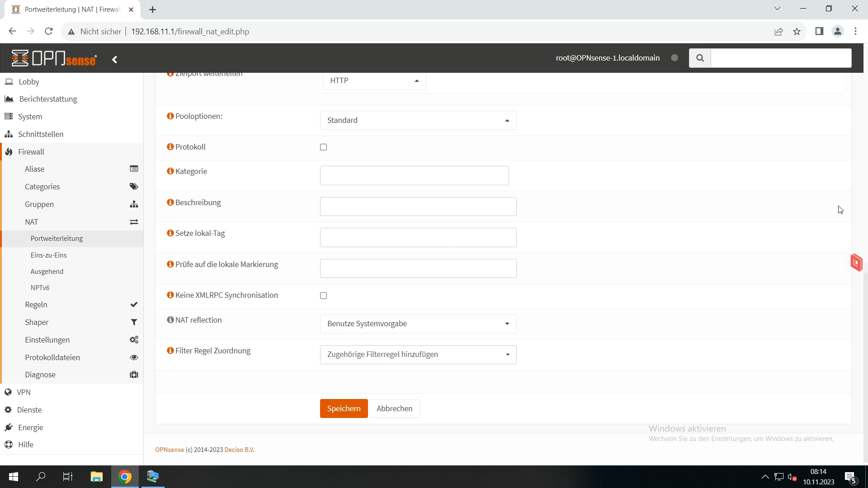Viewport: 868px width, 488px height.
Task: Click the Gruppen sitemap icon
Action: point(134,204)
